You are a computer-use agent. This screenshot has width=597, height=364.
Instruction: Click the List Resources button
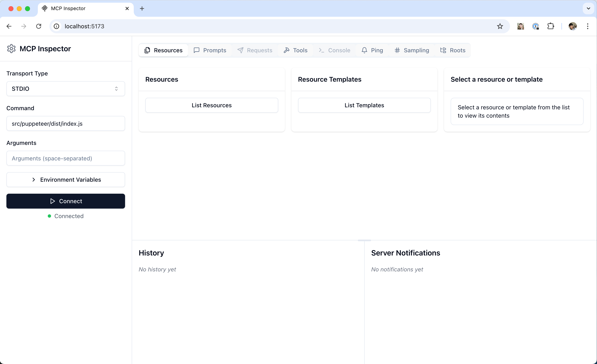point(211,105)
